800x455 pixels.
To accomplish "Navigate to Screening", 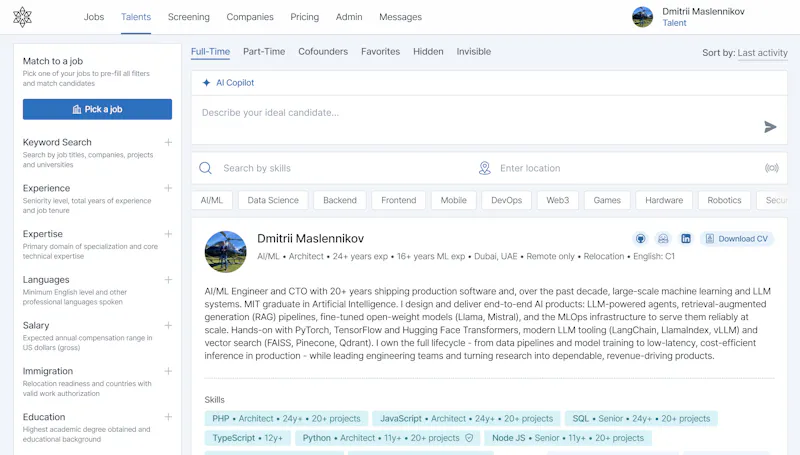I will point(189,17).
